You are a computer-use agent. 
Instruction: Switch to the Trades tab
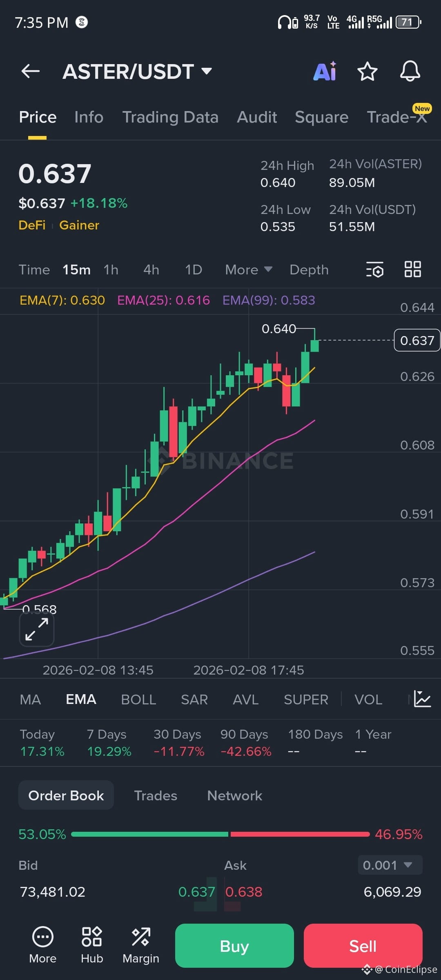click(x=156, y=795)
